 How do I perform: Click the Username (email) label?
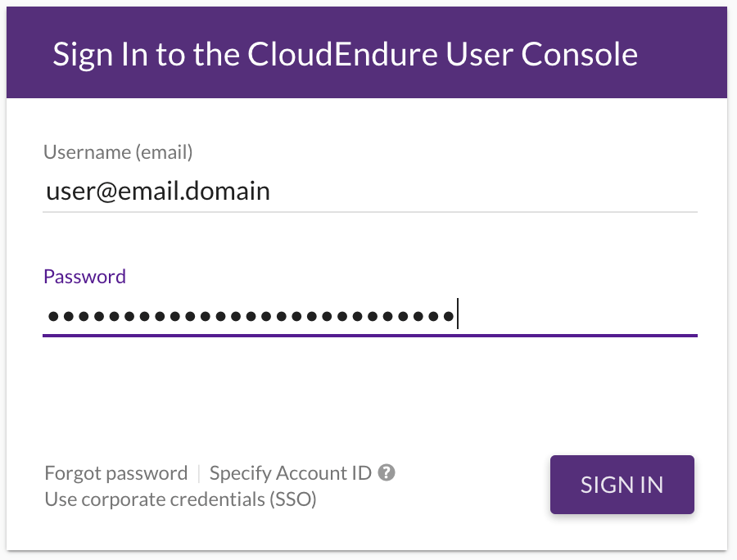pyautogui.click(x=118, y=152)
